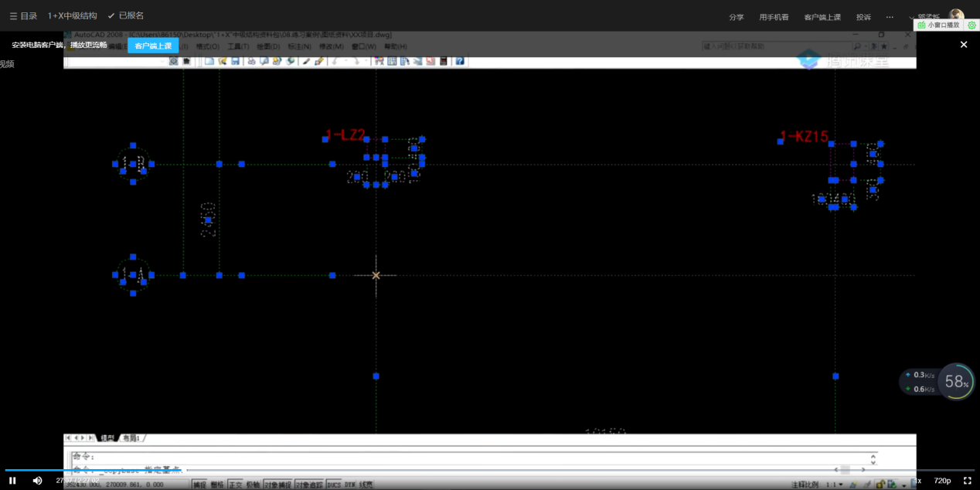
Task: Expand the user account dropdown arrow
Action: pyautogui.click(x=912, y=17)
